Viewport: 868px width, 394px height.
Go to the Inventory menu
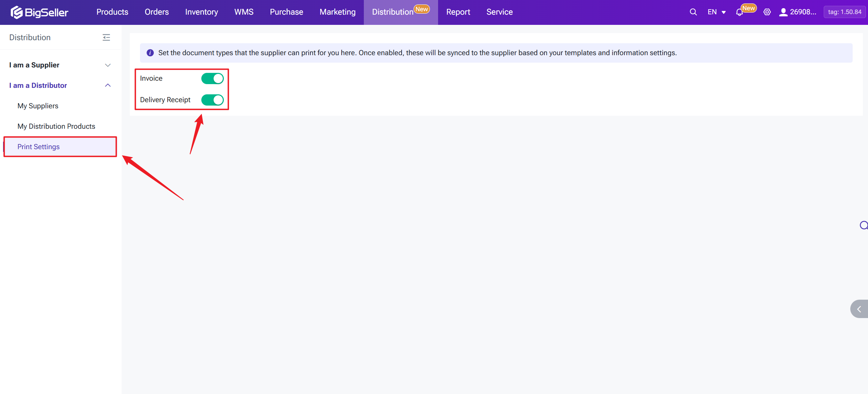coord(201,12)
